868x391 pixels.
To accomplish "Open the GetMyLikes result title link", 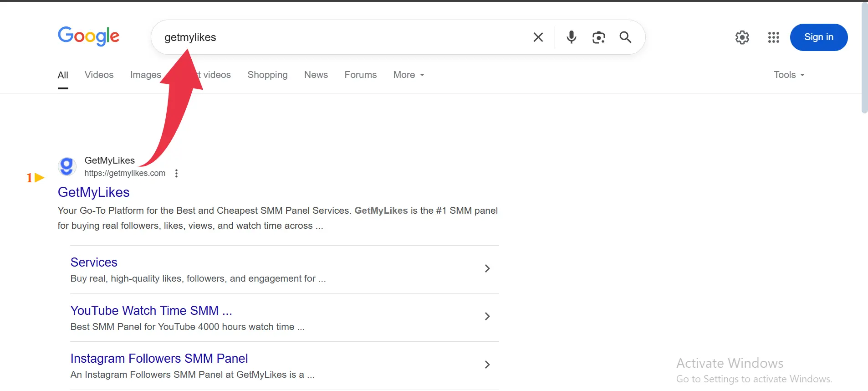I will (x=93, y=192).
